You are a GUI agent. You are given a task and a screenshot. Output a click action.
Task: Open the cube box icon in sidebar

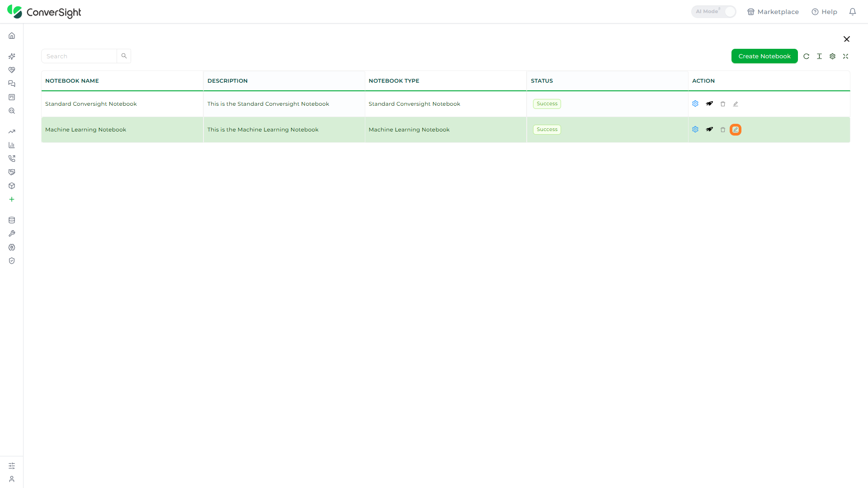pyautogui.click(x=12, y=186)
